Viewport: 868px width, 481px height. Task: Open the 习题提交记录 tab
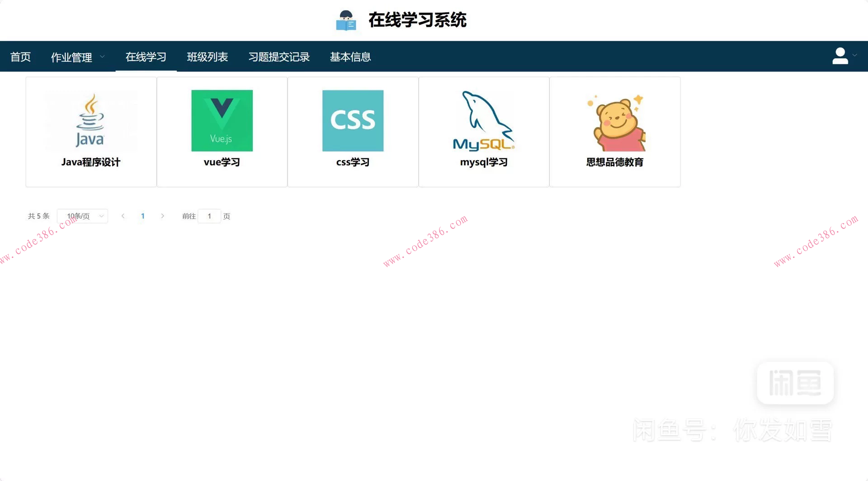pos(279,57)
